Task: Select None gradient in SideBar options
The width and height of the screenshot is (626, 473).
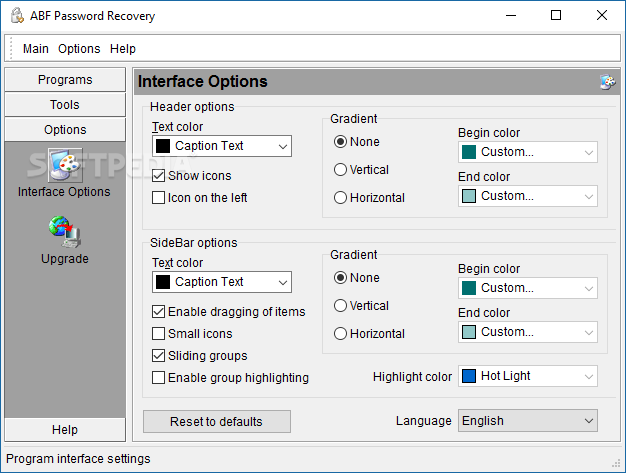Action: (340, 277)
